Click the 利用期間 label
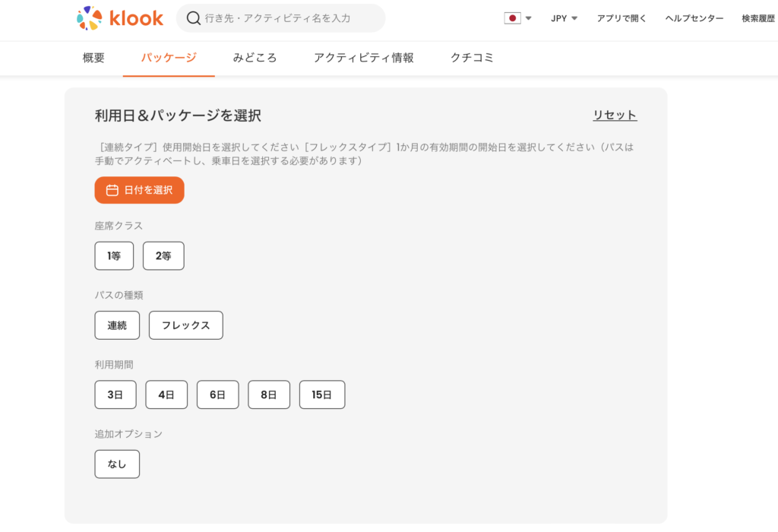 coord(114,365)
